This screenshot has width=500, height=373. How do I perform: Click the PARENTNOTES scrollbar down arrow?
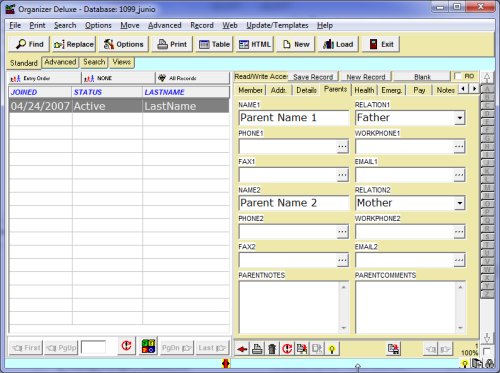pyautogui.click(x=344, y=328)
